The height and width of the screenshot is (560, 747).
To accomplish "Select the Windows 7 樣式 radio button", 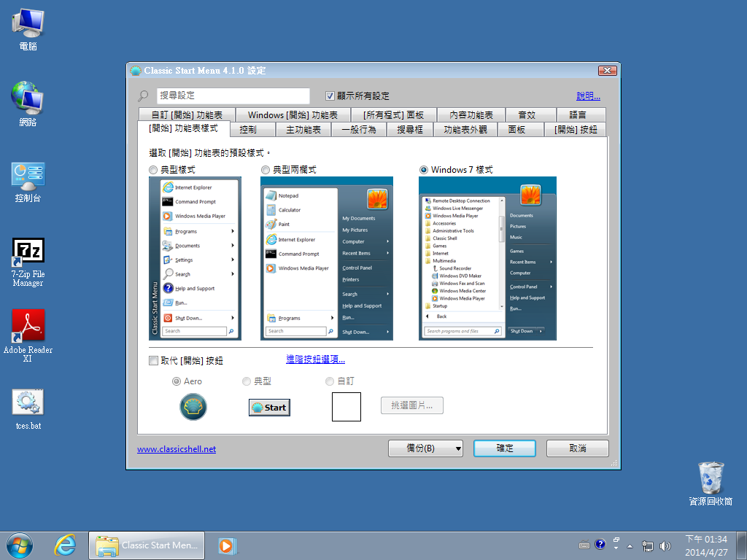I will (x=424, y=169).
